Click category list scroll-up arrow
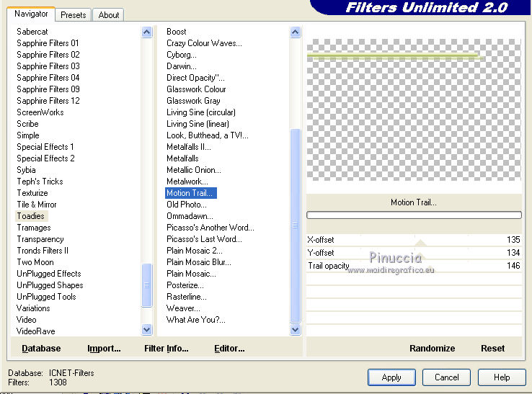Image resolution: width=532 pixels, height=394 pixels. click(x=146, y=32)
